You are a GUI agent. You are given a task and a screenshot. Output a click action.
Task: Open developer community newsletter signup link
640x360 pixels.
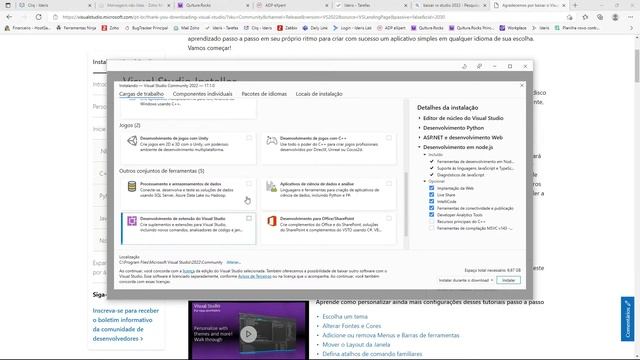coord(126,324)
